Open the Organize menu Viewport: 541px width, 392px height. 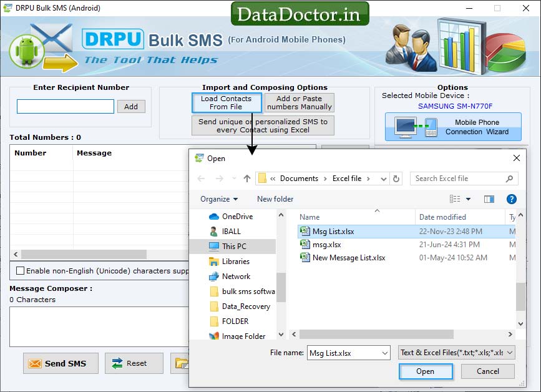point(219,199)
